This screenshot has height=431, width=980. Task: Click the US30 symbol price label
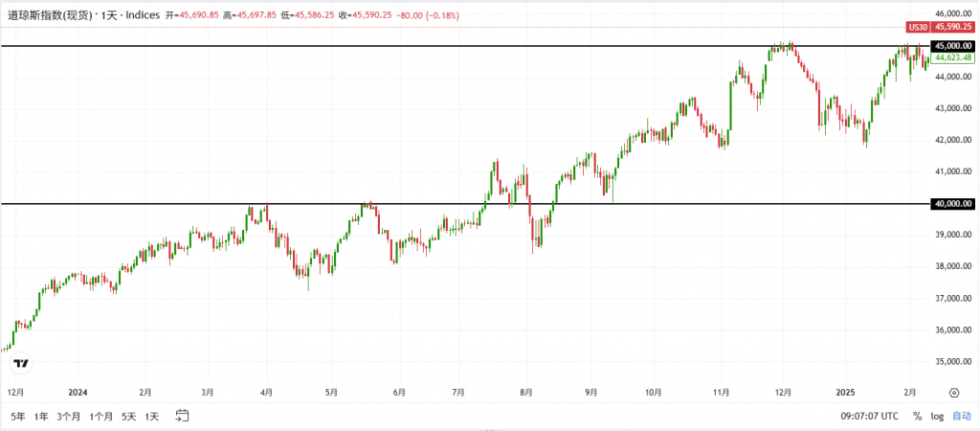click(918, 27)
